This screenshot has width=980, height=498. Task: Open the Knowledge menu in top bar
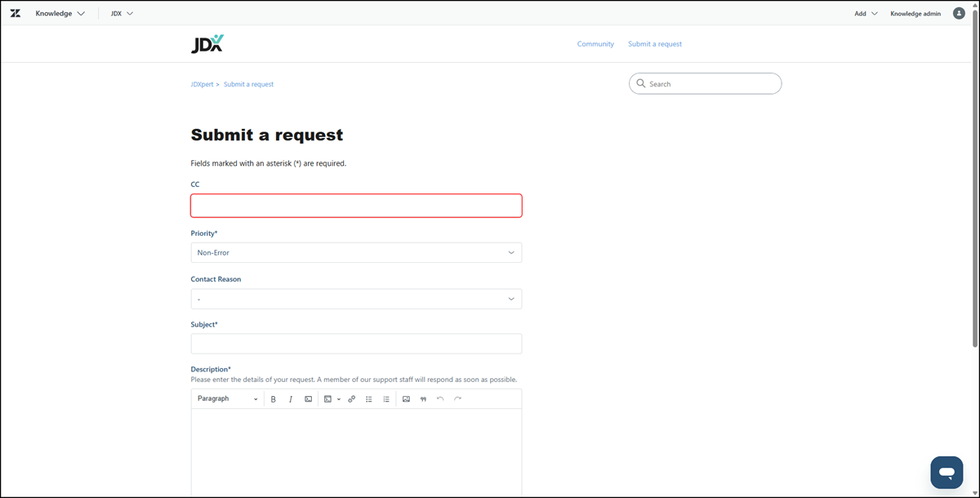[60, 13]
